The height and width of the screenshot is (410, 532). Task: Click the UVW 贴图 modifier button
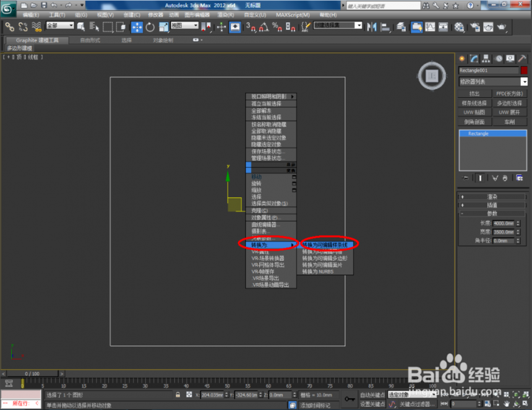474,113
